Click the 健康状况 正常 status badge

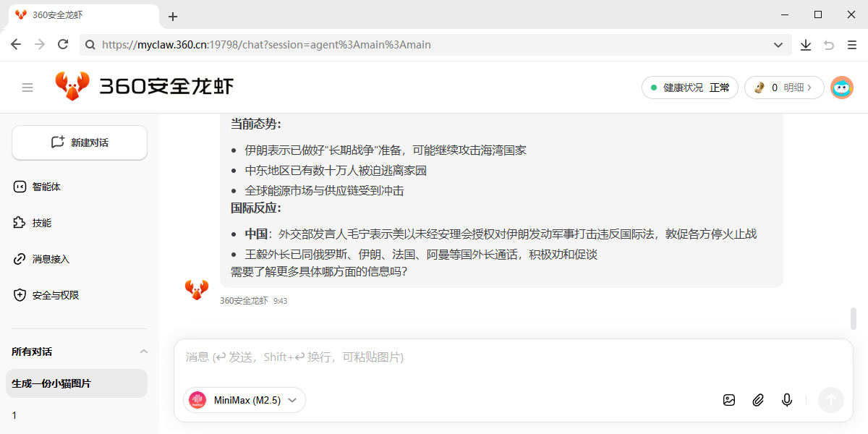click(x=689, y=88)
